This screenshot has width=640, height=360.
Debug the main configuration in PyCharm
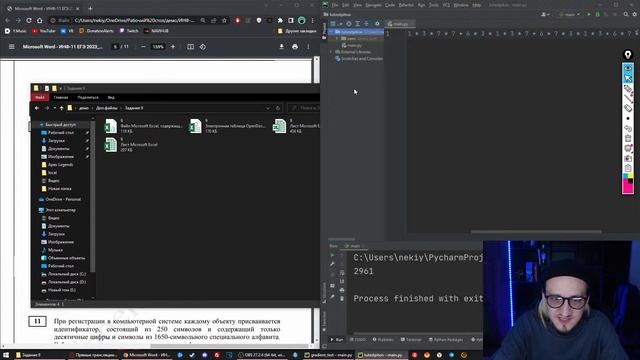coord(598,14)
